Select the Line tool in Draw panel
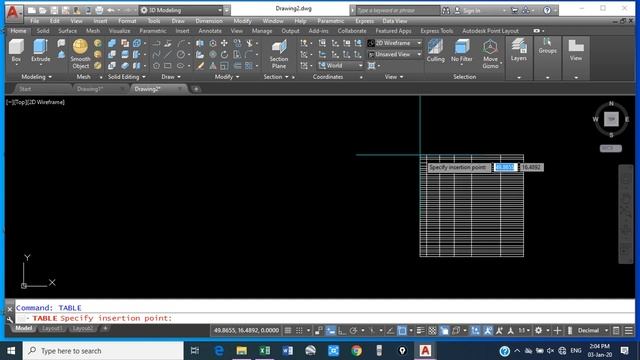640x360 pixels. pyautogui.click(x=168, y=54)
